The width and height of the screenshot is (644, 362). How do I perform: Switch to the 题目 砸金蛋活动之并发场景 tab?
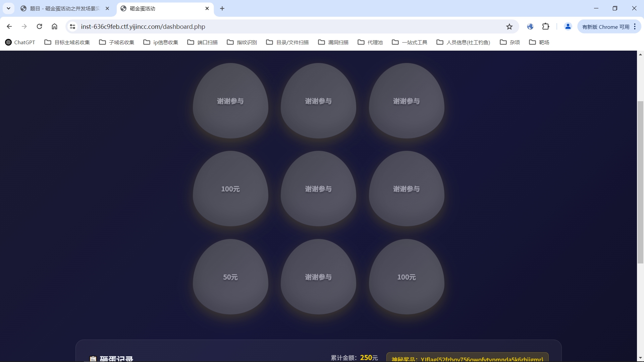[x=64, y=8]
